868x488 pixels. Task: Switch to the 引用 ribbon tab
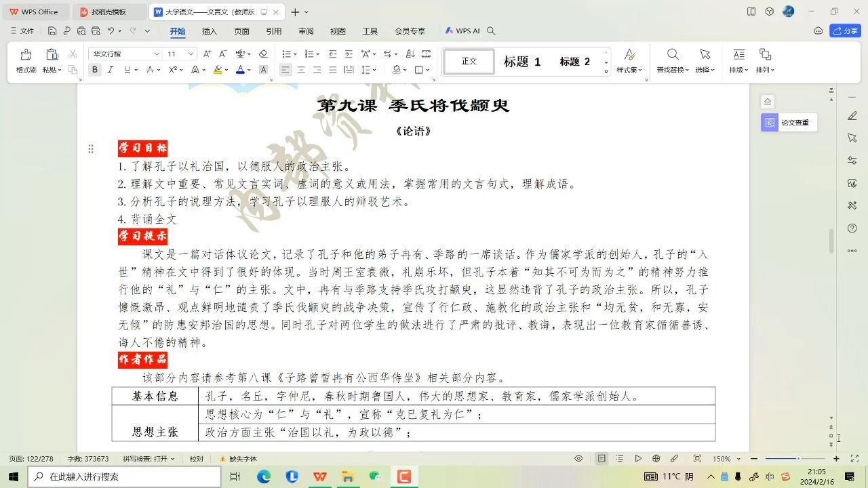[x=274, y=31]
